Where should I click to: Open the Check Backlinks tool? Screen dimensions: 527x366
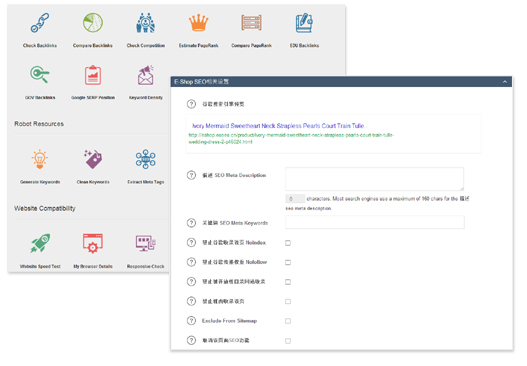point(40,23)
